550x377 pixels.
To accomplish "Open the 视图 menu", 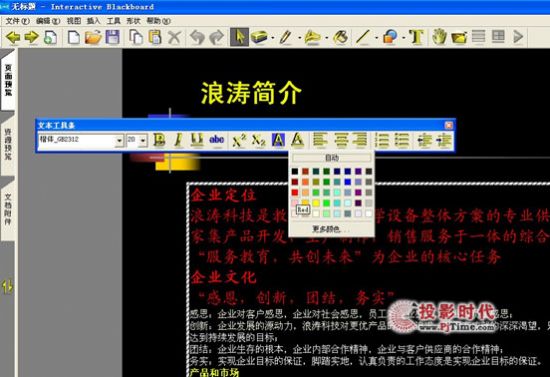I will [x=74, y=21].
